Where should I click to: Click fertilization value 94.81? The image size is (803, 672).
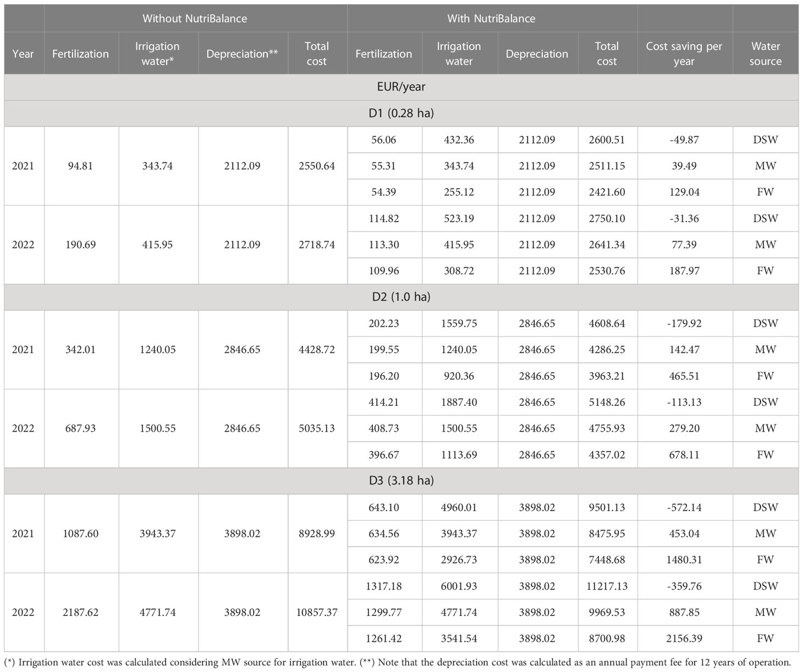pyautogui.click(x=80, y=166)
